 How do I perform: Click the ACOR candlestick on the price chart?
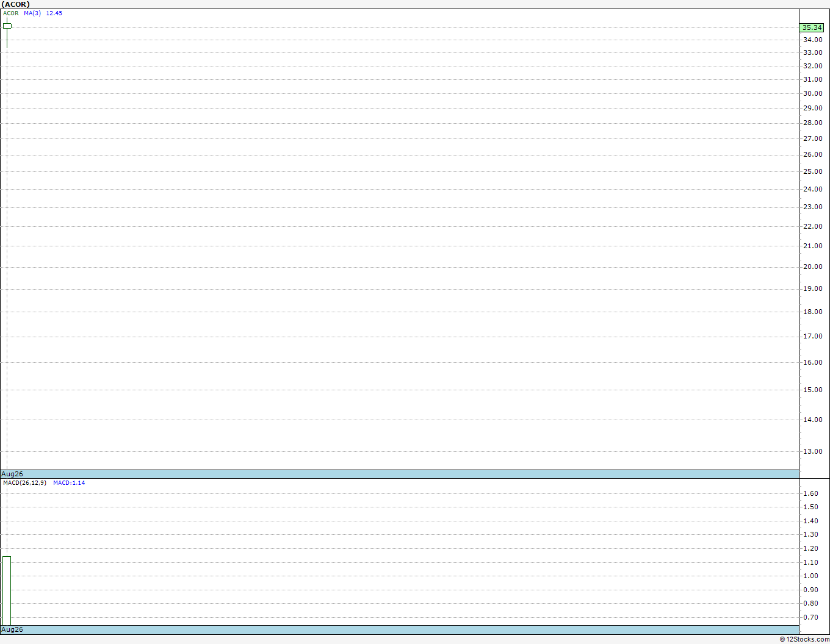coord(7,26)
